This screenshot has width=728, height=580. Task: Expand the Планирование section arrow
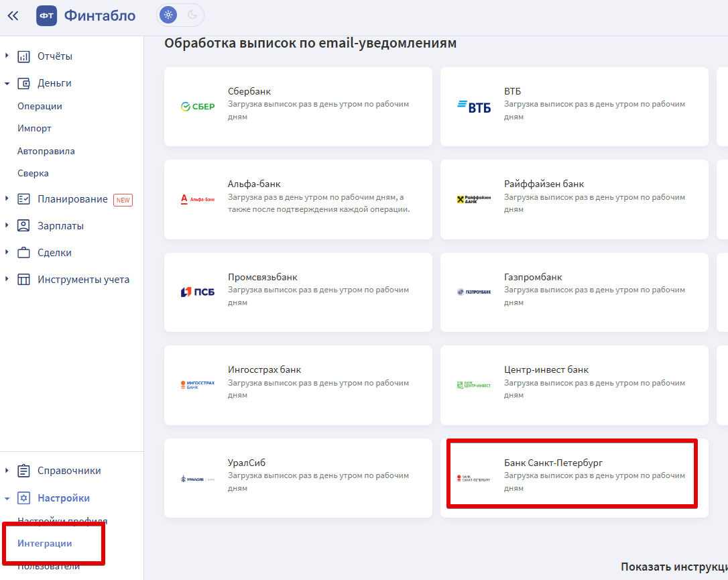[x=7, y=198]
